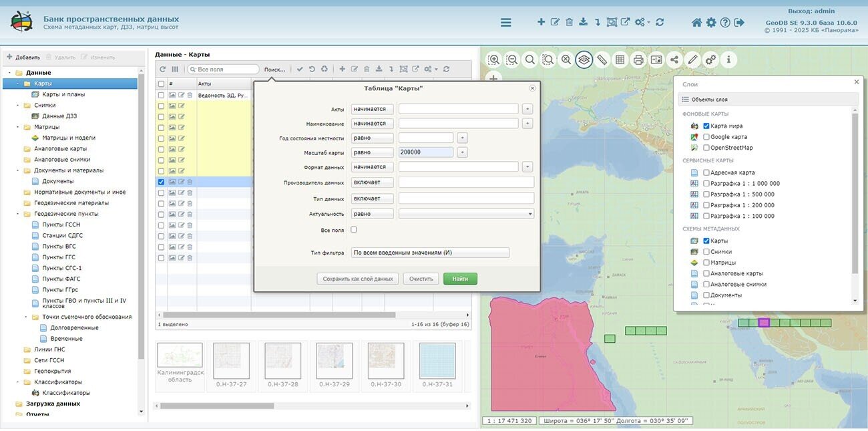This screenshot has width=868, height=431.
Task: Tick the Все поля checkbox in search dialog
Action: (x=354, y=230)
